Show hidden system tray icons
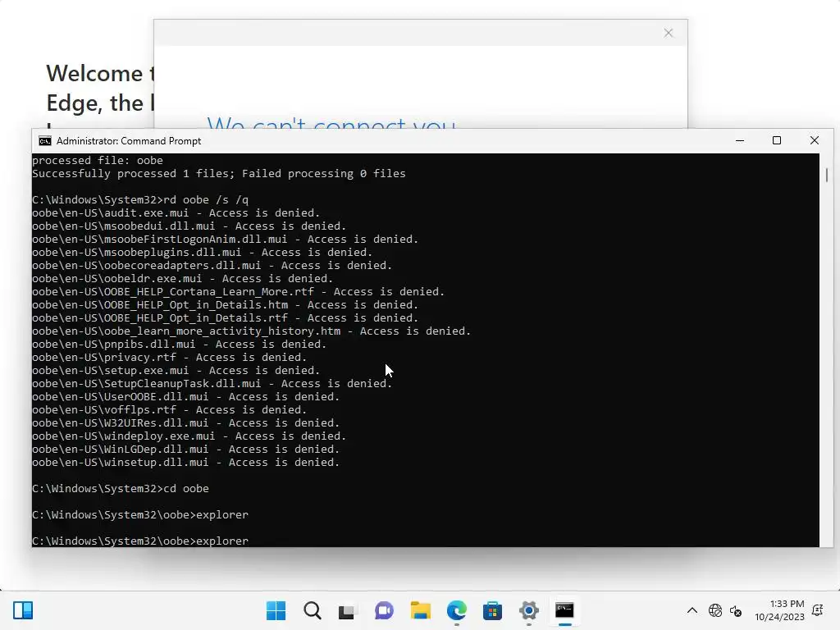 point(692,610)
